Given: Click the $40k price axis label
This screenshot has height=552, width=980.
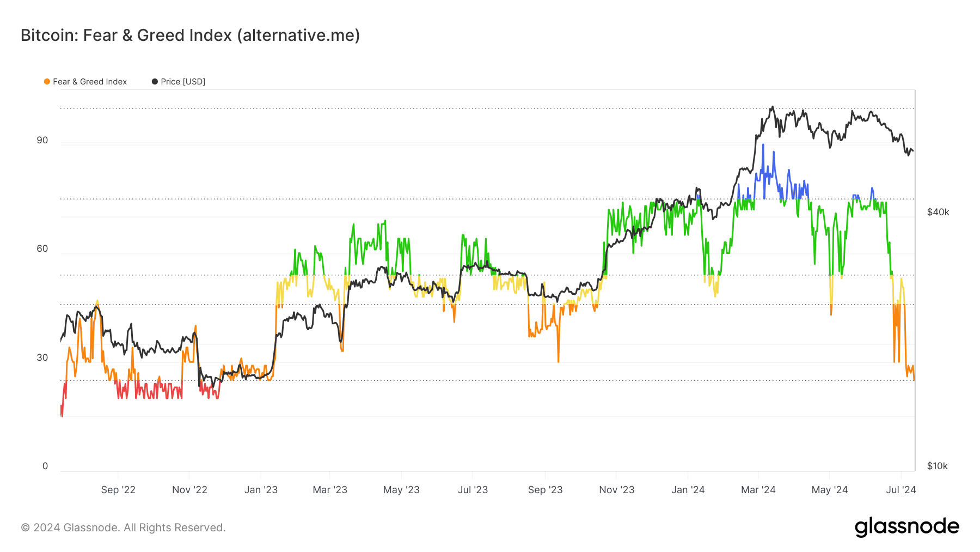Looking at the screenshot, I should (938, 213).
